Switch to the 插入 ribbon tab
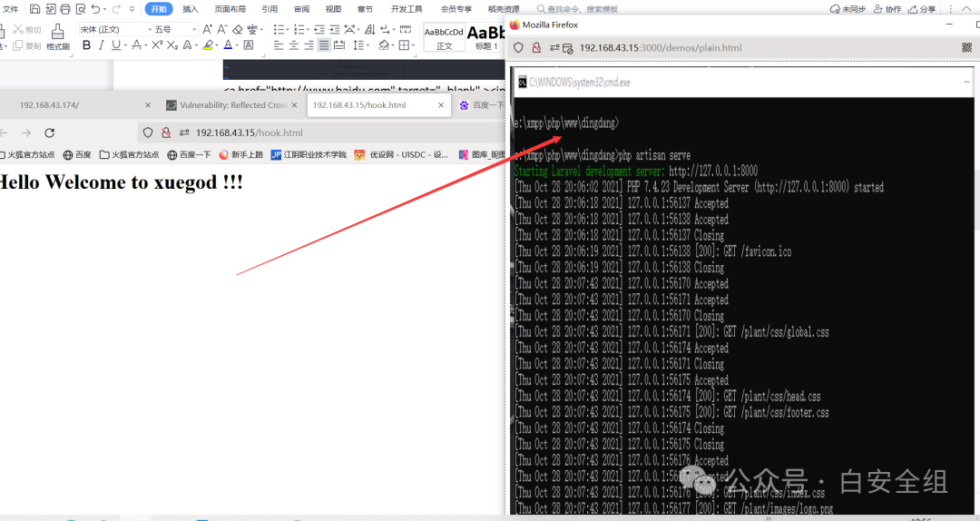This screenshot has width=980, height=521. pos(191,9)
